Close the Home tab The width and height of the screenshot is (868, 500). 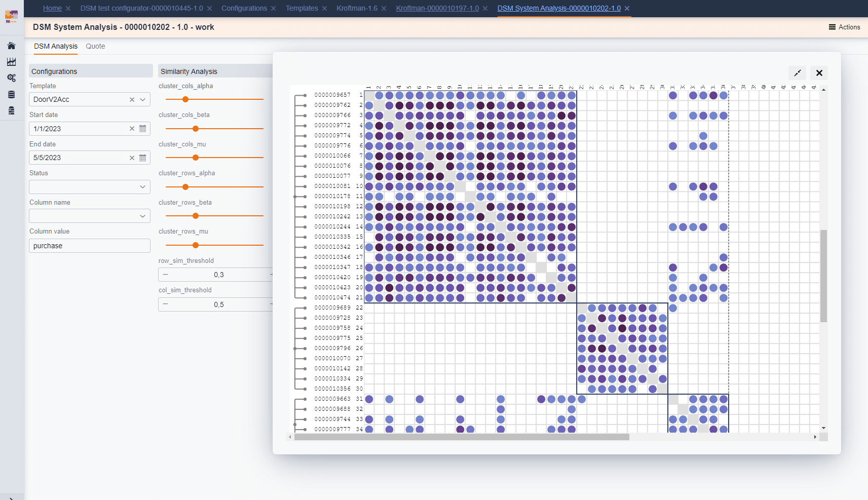pyautogui.click(x=68, y=9)
